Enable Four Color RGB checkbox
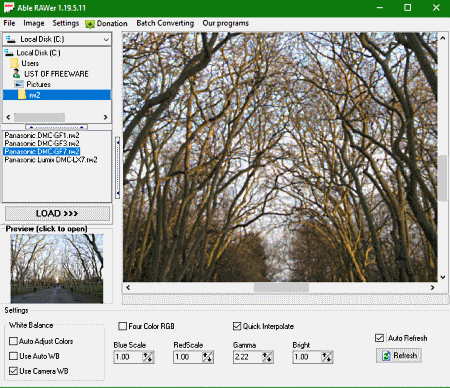This screenshot has height=388, width=450. point(123,326)
